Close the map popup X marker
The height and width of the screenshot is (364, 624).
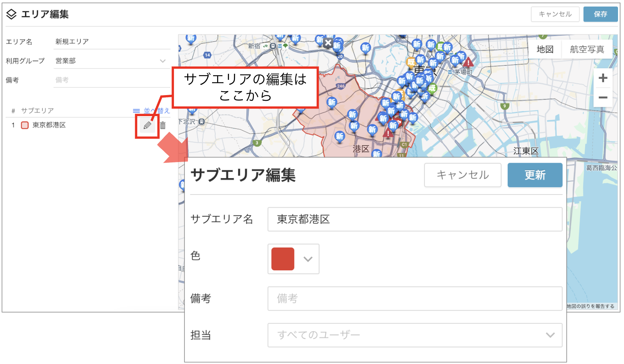[x=328, y=43]
